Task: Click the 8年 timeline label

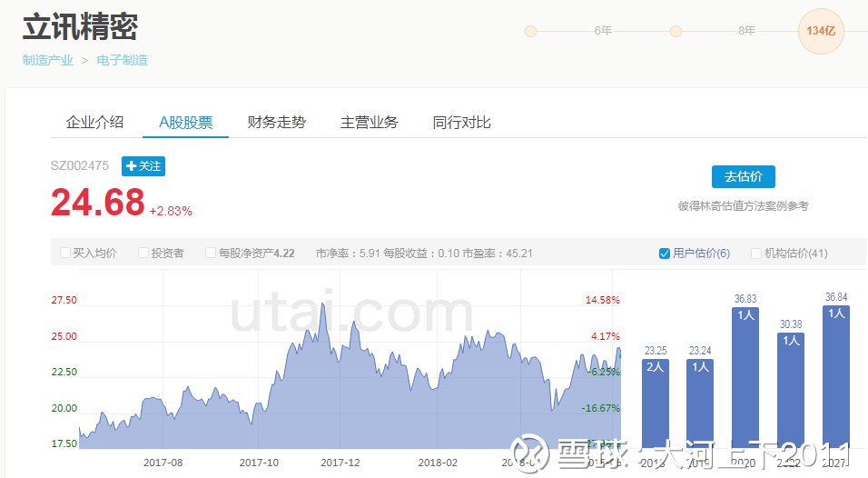Action: 746,31
